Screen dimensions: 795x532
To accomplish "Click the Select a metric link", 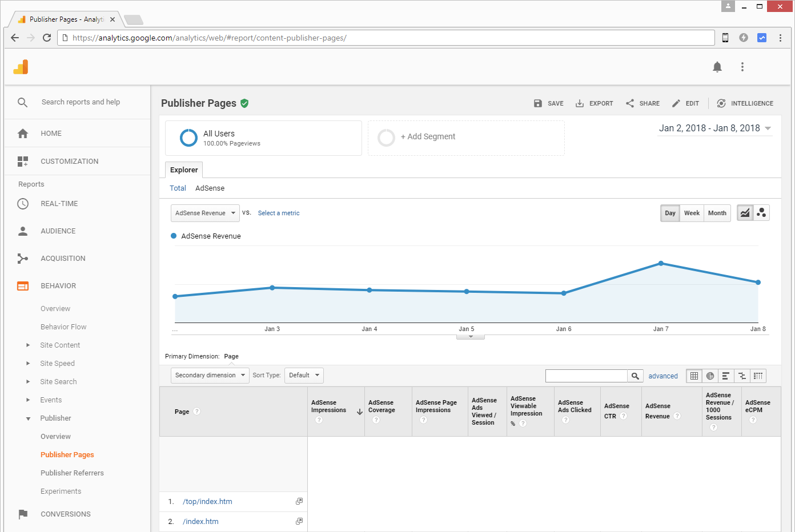I will pos(279,213).
